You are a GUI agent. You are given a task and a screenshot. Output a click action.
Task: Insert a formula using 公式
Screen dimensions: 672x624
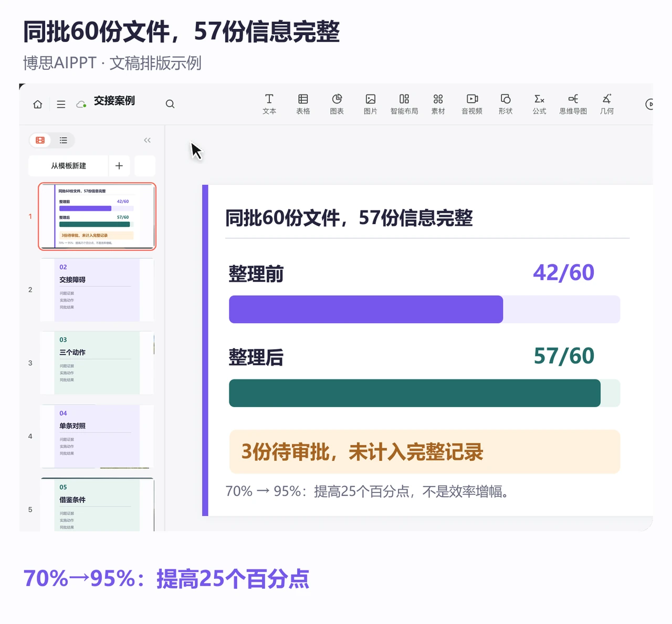point(539,104)
